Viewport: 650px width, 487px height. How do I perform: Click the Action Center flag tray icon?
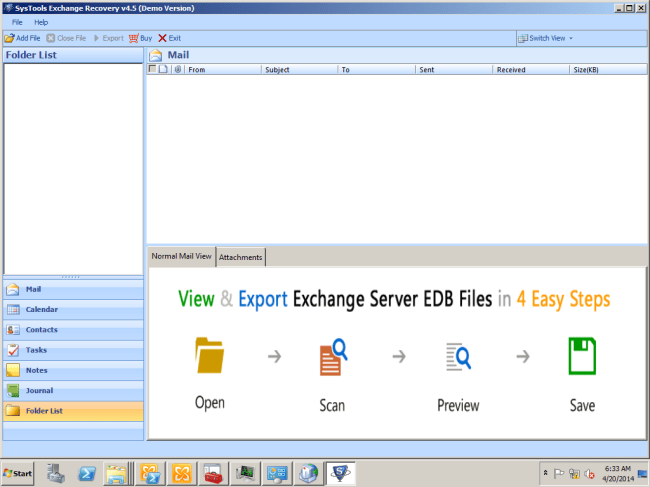(x=559, y=473)
